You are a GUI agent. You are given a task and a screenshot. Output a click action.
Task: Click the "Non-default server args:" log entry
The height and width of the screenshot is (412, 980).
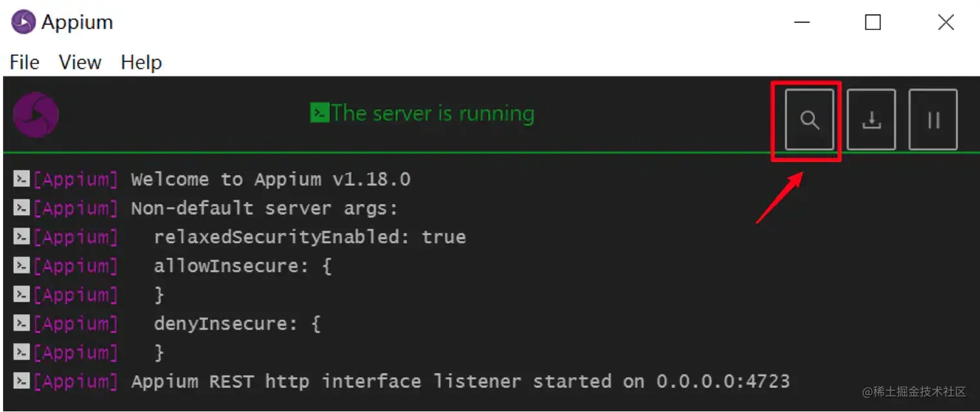point(264,209)
